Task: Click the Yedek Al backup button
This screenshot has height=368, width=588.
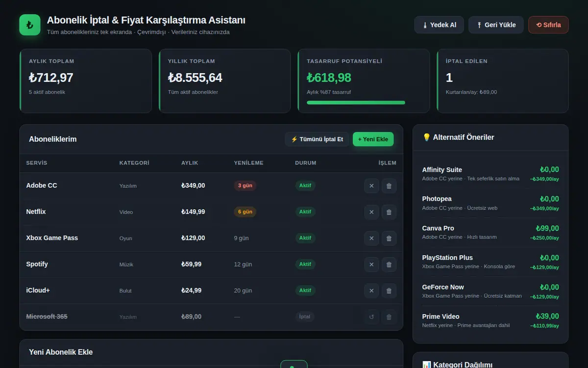Action: 439,25
